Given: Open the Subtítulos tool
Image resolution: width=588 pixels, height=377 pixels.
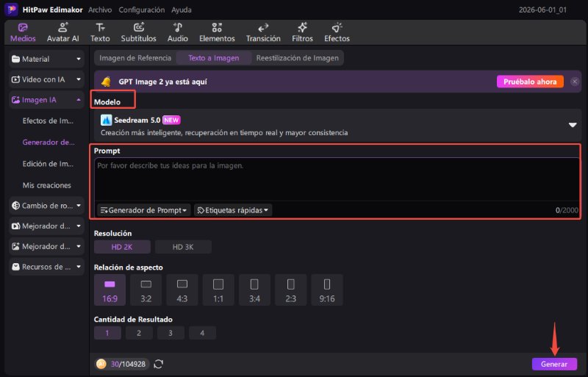Looking at the screenshot, I should click(138, 32).
